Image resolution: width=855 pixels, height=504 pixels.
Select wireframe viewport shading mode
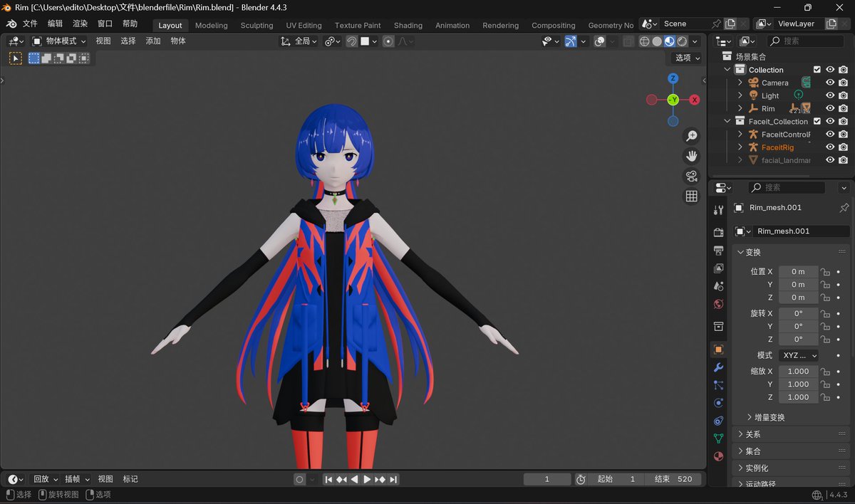coord(645,41)
